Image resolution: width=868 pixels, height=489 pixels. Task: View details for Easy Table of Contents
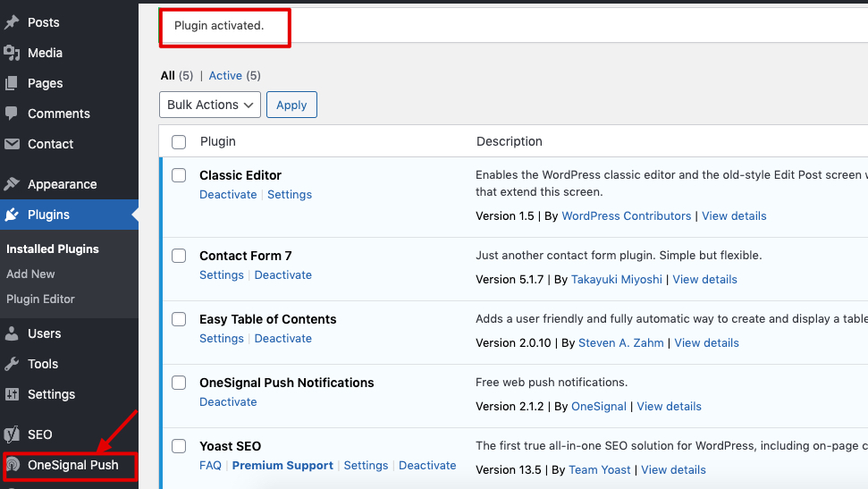click(x=706, y=342)
